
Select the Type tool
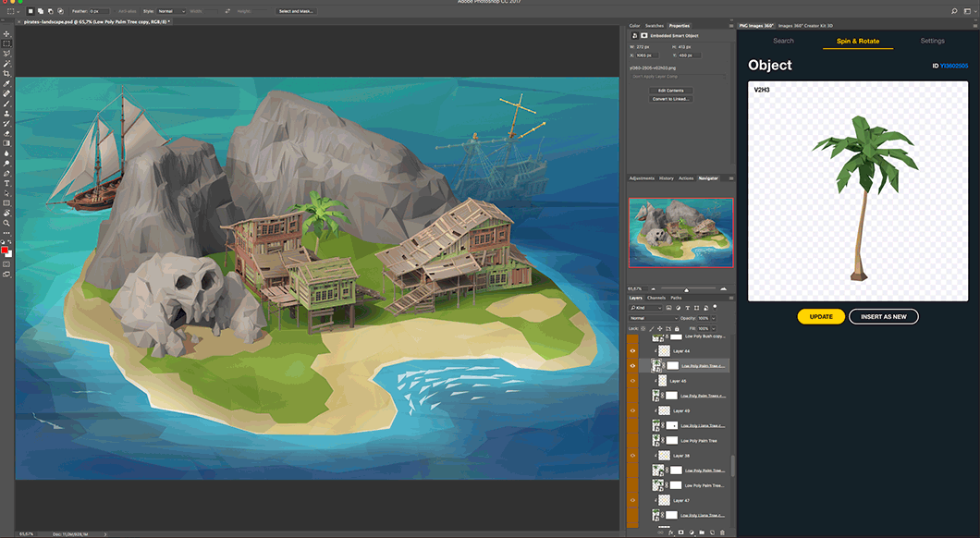tap(6, 184)
